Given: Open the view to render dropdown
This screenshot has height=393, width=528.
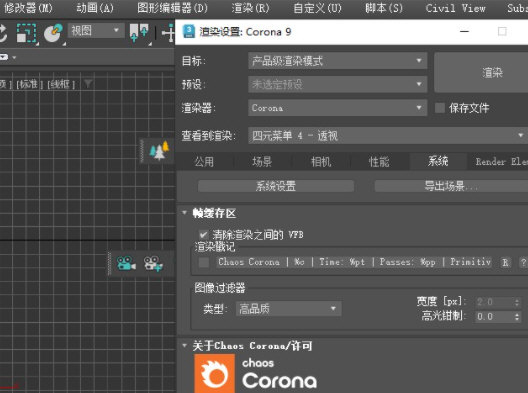Looking at the screenshot, I should click(x=388, y=136).
